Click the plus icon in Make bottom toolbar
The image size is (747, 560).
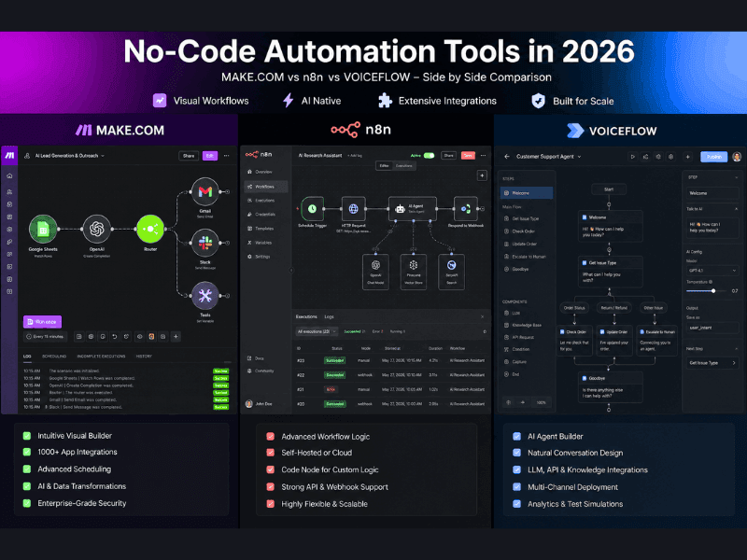(x=176, y=337)
